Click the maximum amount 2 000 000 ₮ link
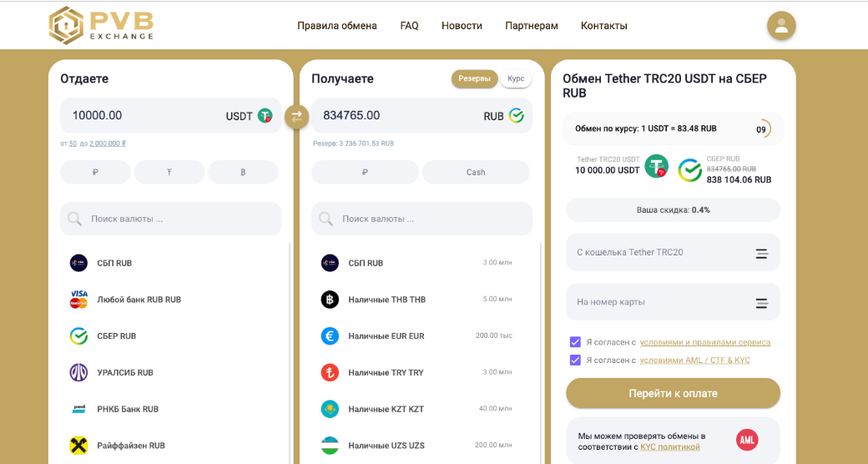Viewport: 868px width, 464px height. pos(108,144)
